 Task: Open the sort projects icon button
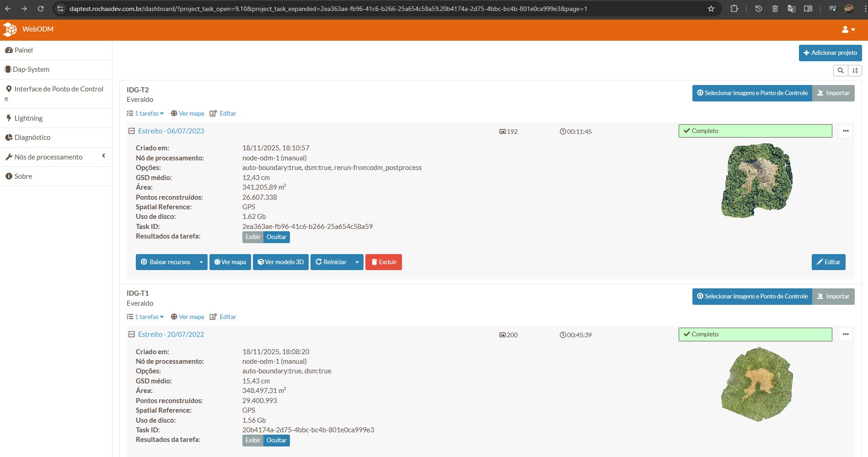tap(855, 70)
